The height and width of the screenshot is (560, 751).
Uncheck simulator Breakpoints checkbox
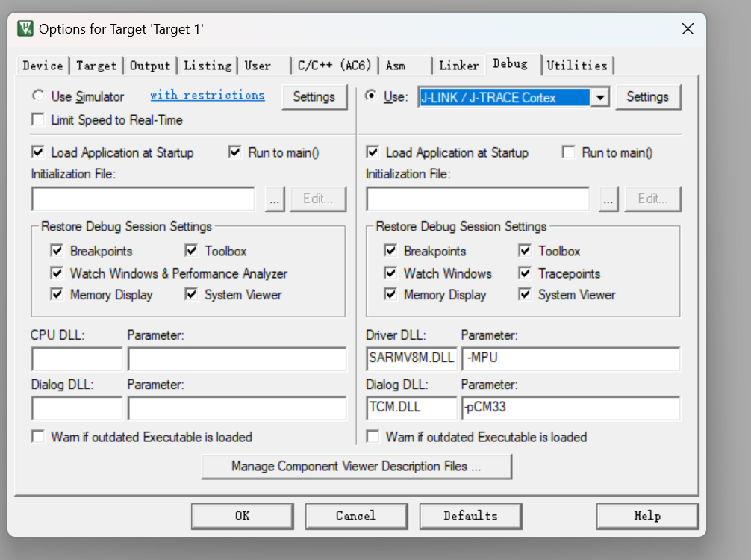point(57,251)
